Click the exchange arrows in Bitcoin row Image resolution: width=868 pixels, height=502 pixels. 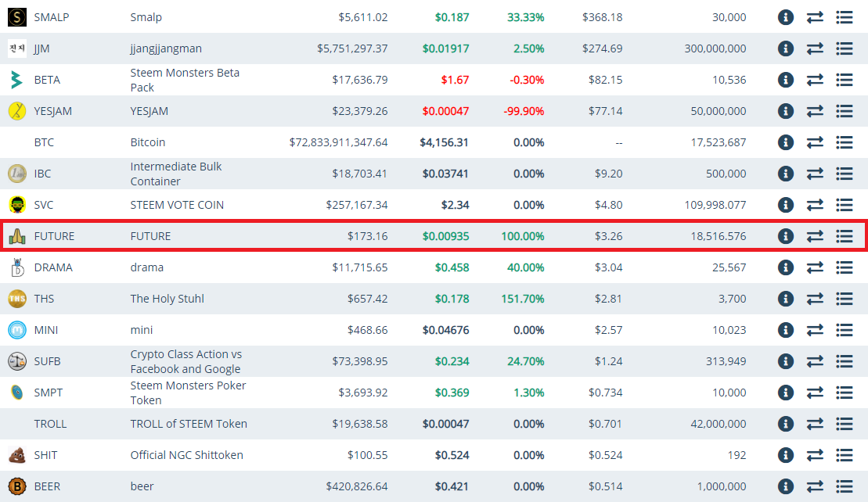(x=814, y=142)
